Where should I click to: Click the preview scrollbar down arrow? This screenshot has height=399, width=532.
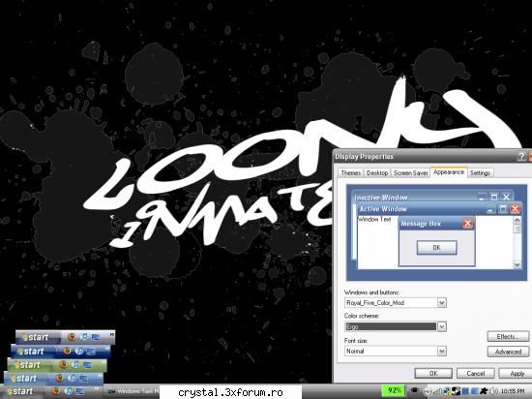click(x=517, y=264)
